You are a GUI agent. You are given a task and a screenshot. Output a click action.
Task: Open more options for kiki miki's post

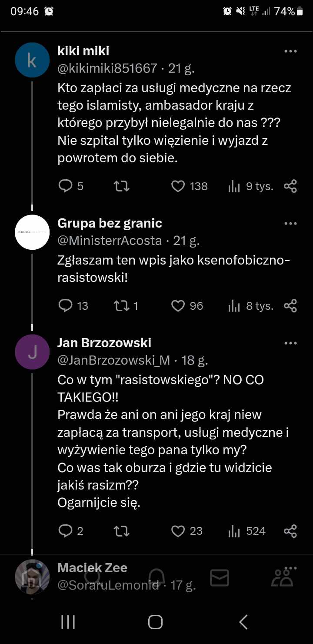(x=290, y=51)
